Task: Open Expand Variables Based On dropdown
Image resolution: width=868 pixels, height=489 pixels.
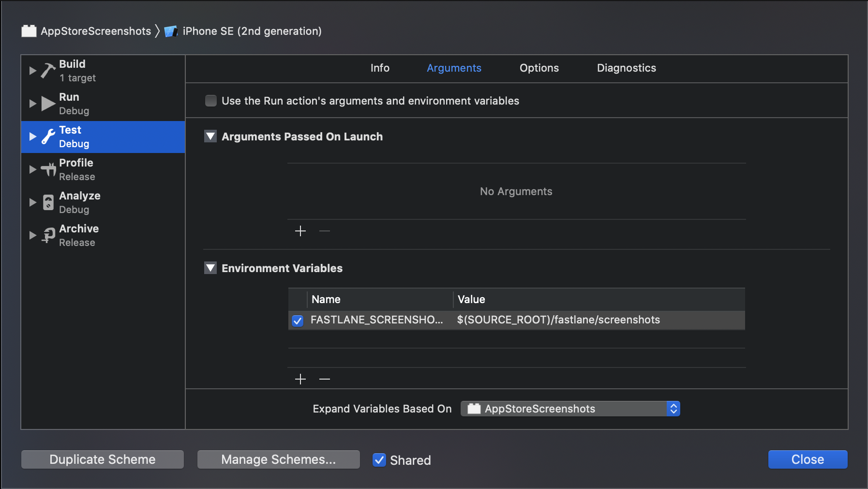Action: click(570, 409)
